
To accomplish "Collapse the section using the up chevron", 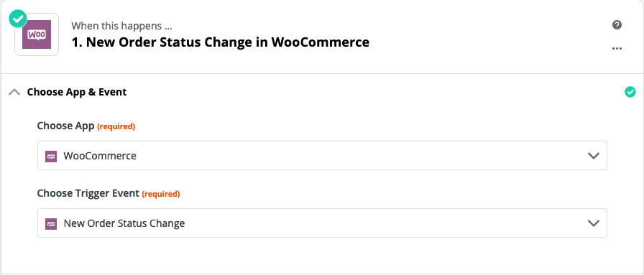I will pyautogui.click(x=14, y=93).
